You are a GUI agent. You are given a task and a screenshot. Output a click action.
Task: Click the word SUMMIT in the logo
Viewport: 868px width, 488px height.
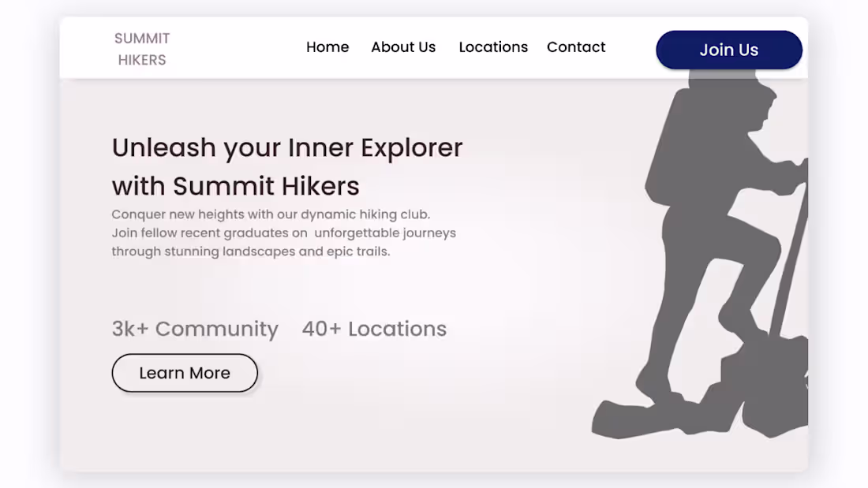[141, 38]
